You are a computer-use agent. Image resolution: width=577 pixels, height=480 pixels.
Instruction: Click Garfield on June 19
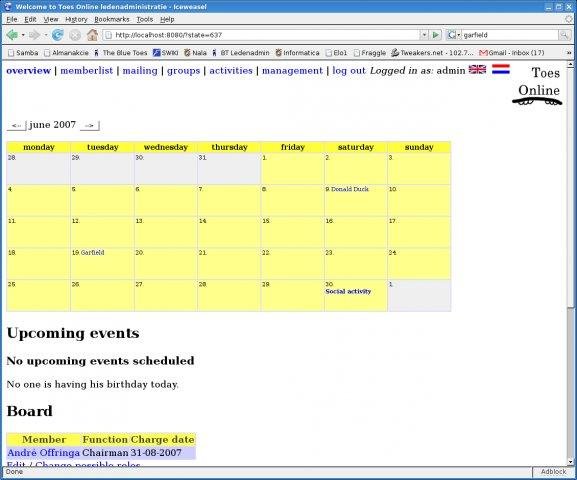[x=92, y=253]
